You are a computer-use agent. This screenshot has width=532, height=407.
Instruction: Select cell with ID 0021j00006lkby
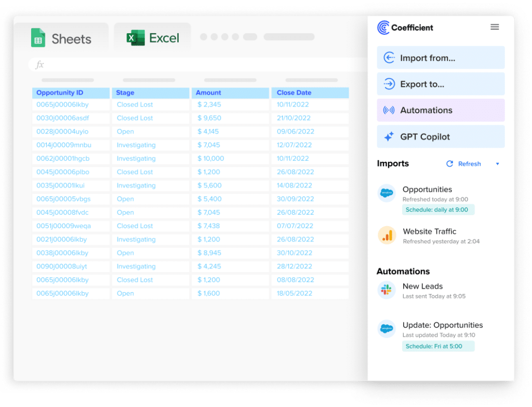pos(71,240)
